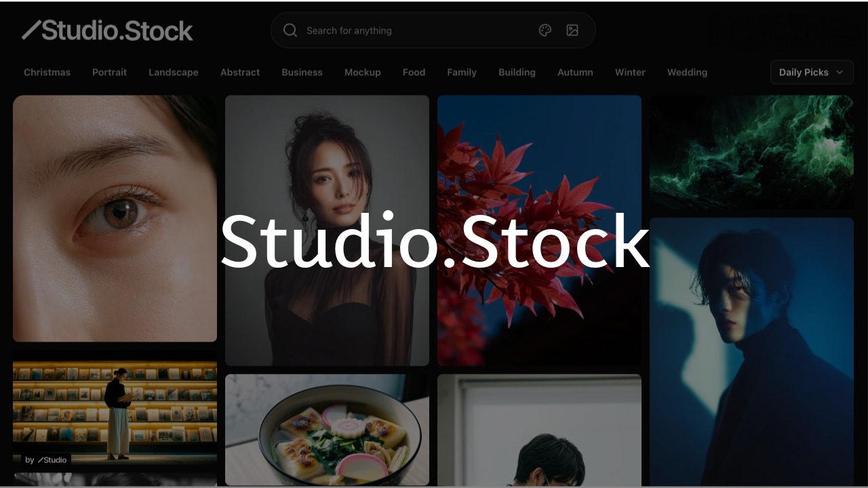Open the Landscape category
868x488 pixels.
(x=174, y=72)
